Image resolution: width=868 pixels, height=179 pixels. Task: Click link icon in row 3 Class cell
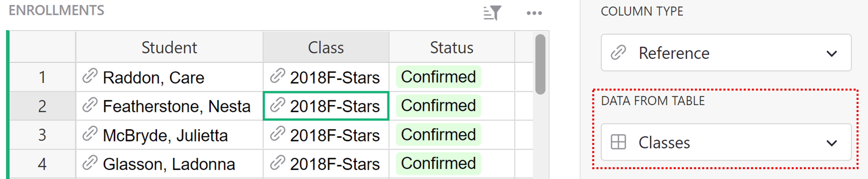tap(278, 134)
